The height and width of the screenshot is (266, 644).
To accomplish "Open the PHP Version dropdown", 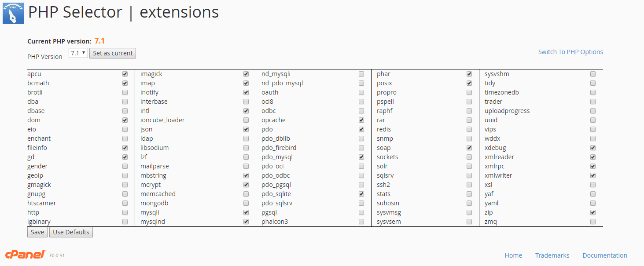I will tap(78, 53).
